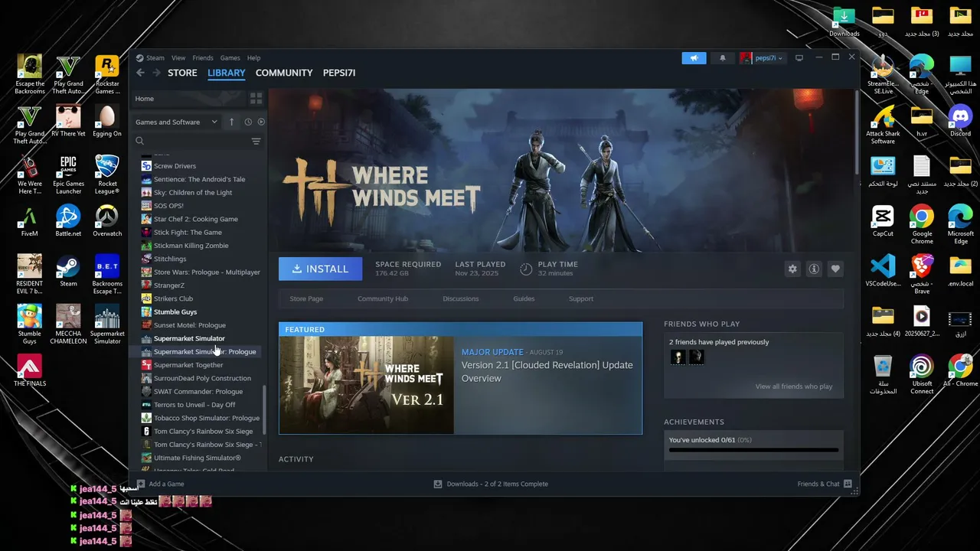
Task: Open THE FINALS desktop shortcut
Action: coord(29,370)
